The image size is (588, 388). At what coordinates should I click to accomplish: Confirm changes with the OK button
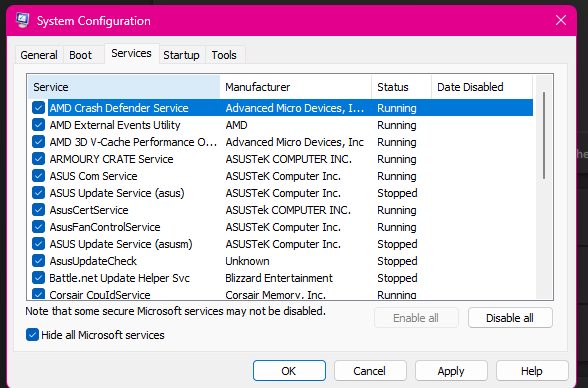(x=289, y=371)
